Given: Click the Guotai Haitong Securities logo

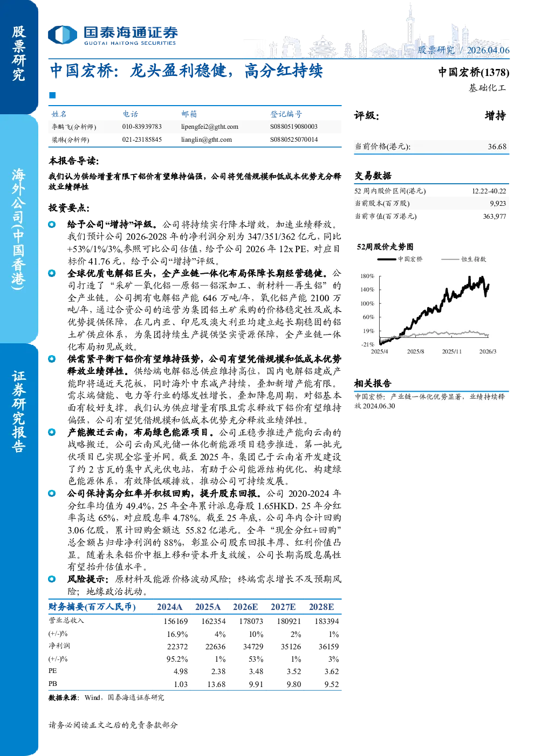Looking at the screenshot, I should tap(112, 36).
